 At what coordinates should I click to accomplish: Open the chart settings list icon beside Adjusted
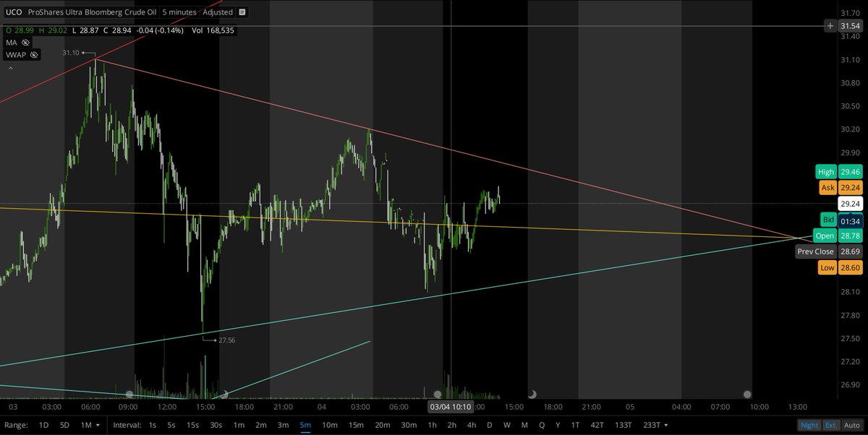pos(242,12)
